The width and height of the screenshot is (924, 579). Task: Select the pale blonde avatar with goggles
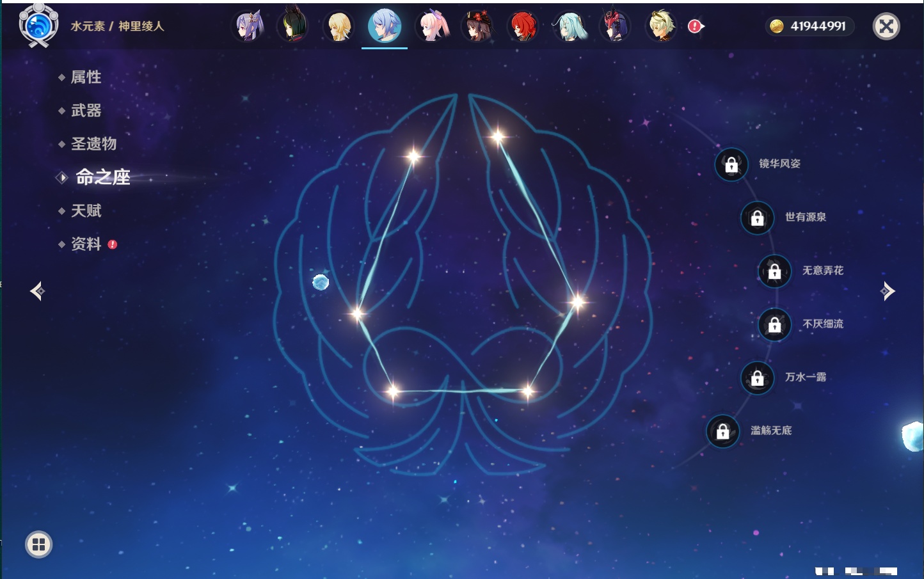point(661,26)
